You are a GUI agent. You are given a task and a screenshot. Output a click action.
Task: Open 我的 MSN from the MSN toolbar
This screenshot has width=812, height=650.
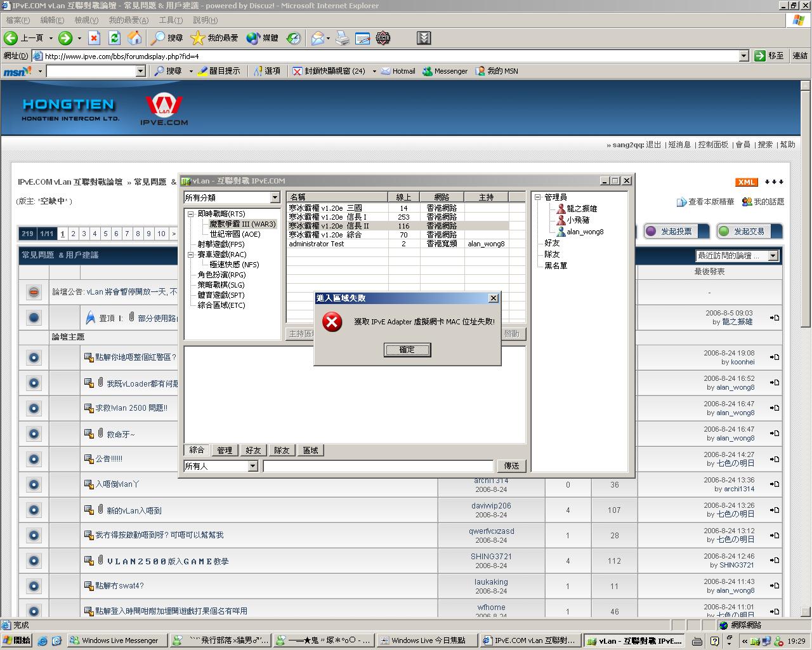(497, 71)
